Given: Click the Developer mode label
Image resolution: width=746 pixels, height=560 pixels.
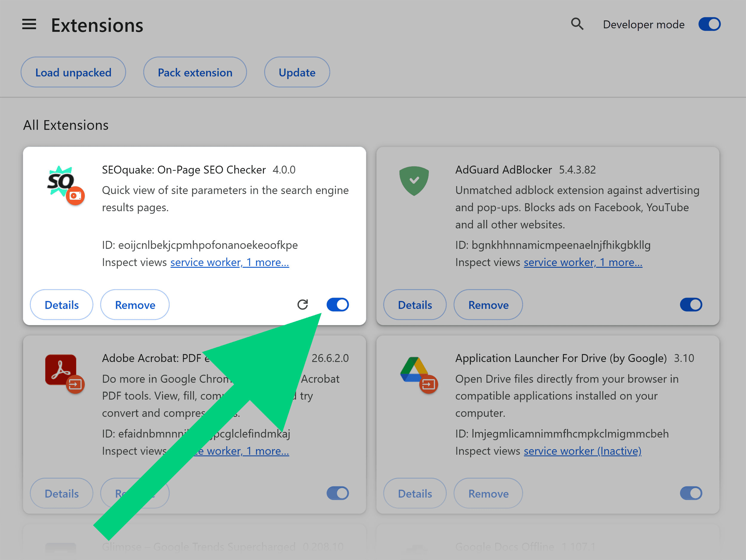Looking at the screenshot, I should tap(643, 24).
